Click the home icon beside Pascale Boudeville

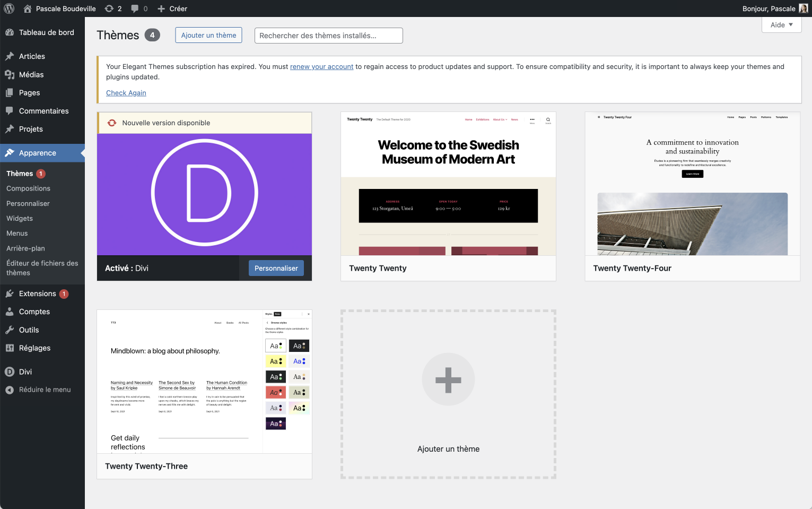coord(28,8)
